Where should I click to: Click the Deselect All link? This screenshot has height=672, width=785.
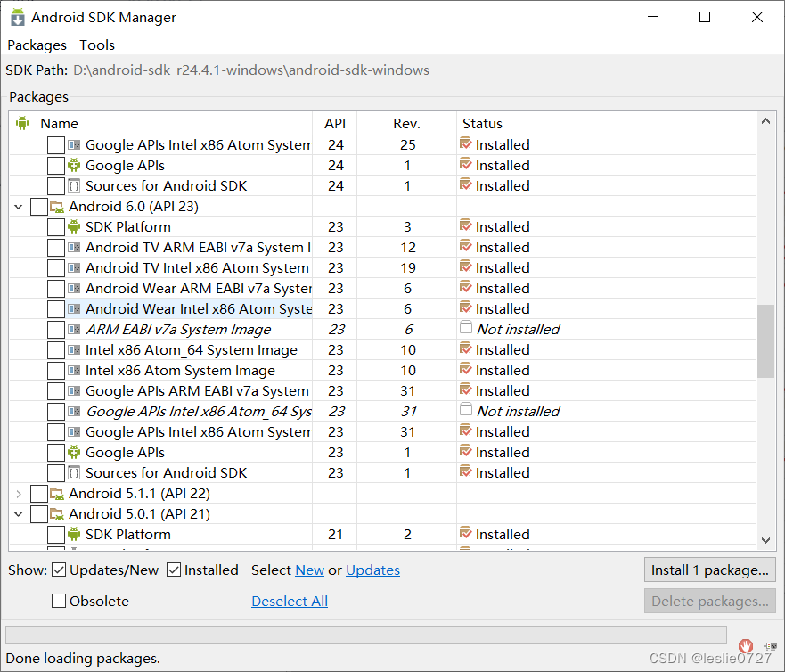[290, 601]
